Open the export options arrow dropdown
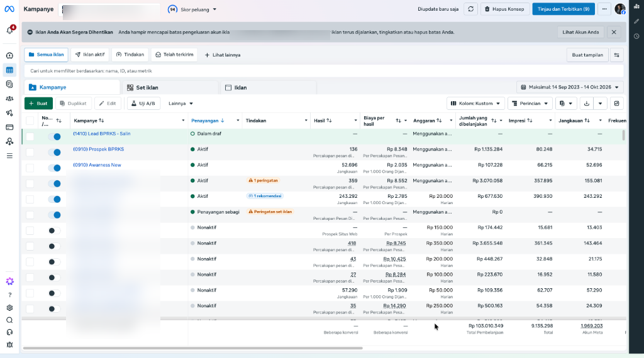The height and width of the screenshot is (358, 644). (600, 104)
